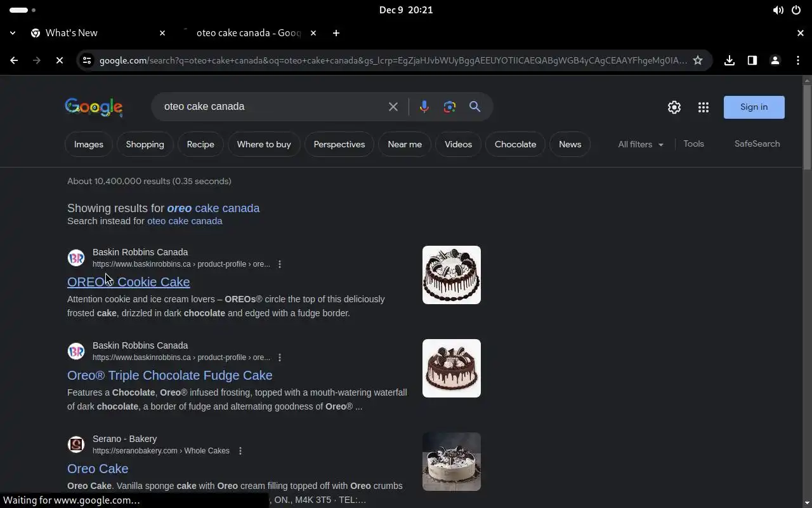Close the browser window

click(x=800, y=33)
